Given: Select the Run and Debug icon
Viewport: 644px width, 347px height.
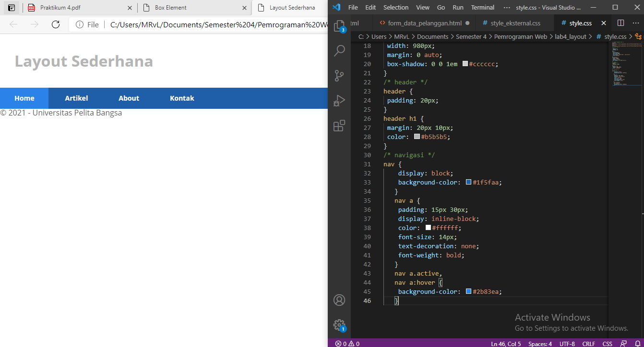Looking at the screenshot, I should tap(339, 101).
